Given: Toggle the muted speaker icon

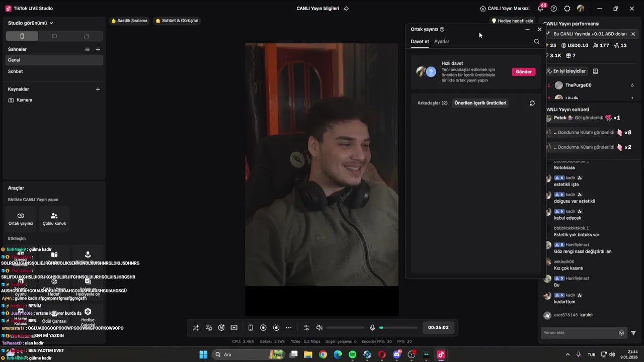Looking at the screenshot, I should click(319, 328).
